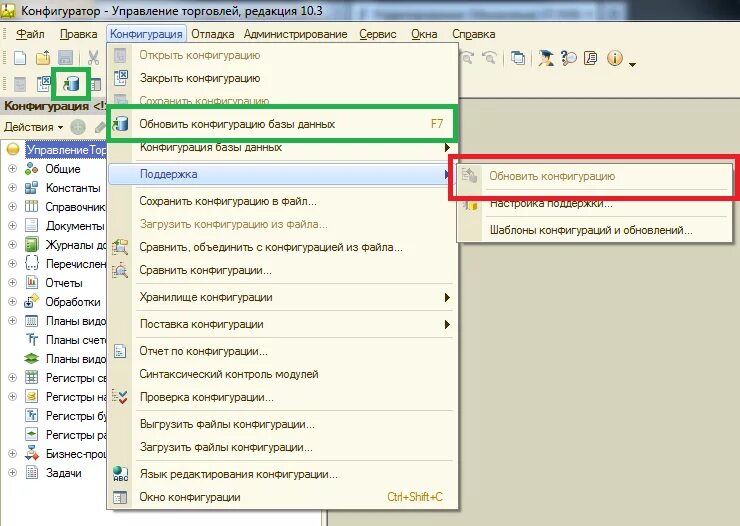Click the Задачи list icon
Viewport: 740px width, 526px height.
pyautogui.click(x=32, y=472)
